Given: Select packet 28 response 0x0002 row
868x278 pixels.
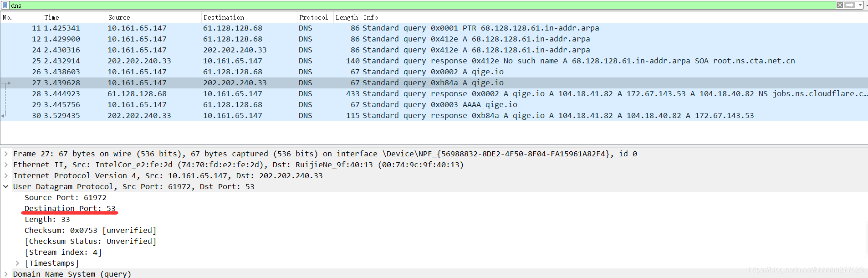Looking at the screenshot, I should coord(434,94).
